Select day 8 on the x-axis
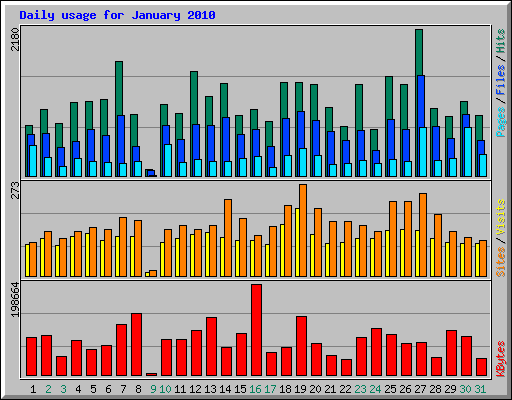This screenshot has width=512, height=400. [x=138, y=389]
